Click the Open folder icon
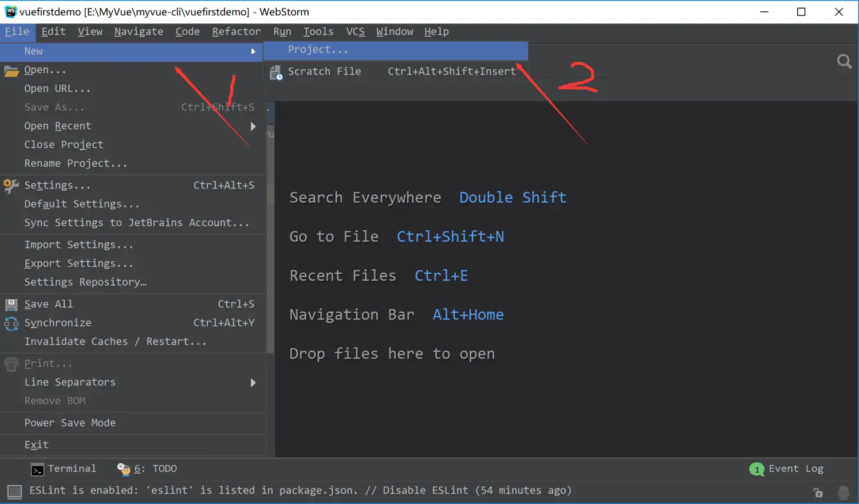Image resolution: width=859 pixels, height=504 pixels. tap(11, 71)
